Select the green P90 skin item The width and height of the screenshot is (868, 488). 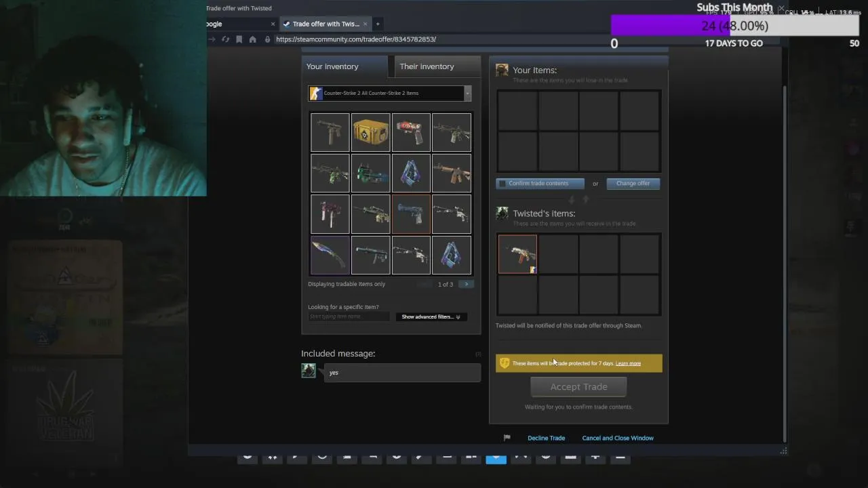pyautogui.click(x=370, y=173)
